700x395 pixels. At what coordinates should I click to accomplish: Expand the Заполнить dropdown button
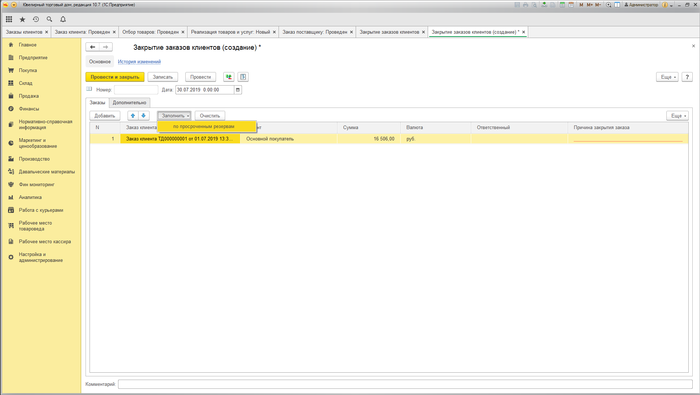click(x=174, y=116)
